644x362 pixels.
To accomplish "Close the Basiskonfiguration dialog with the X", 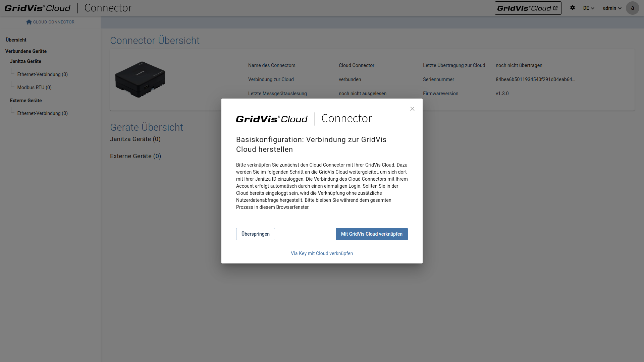I will click(x=412, y=109).
